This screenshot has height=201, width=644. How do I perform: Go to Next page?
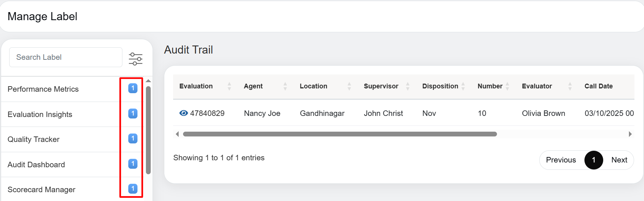(x=619, y=160)
